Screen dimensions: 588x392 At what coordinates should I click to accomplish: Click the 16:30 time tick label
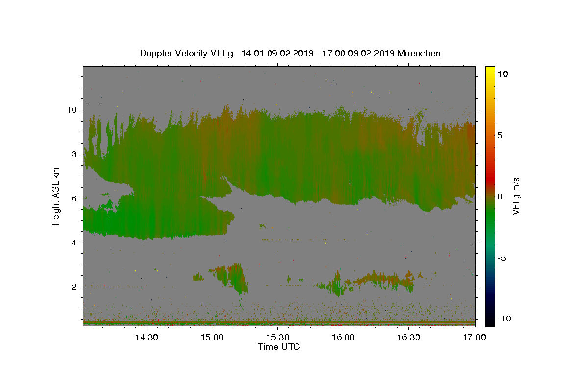pyautogui.click(x=409, y=337)
